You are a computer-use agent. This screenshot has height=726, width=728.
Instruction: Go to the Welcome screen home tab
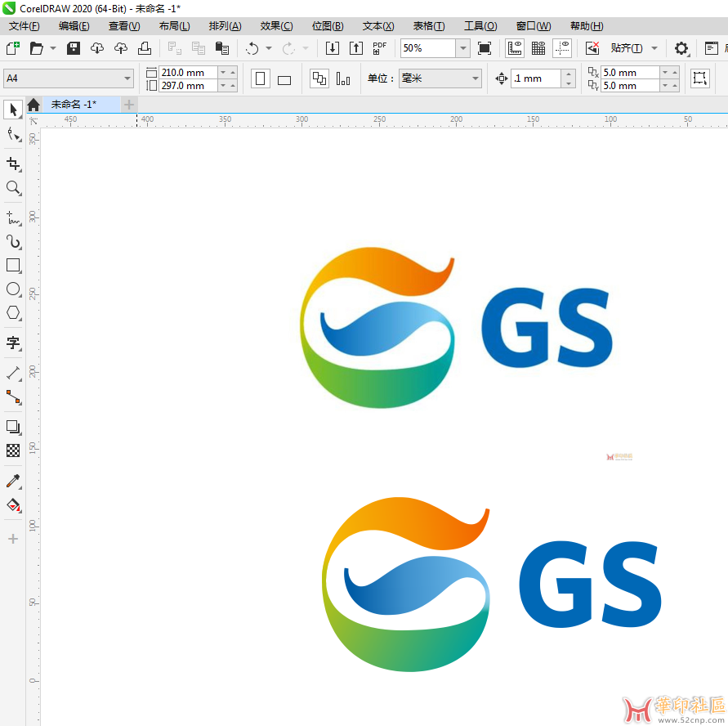(33, 105)
